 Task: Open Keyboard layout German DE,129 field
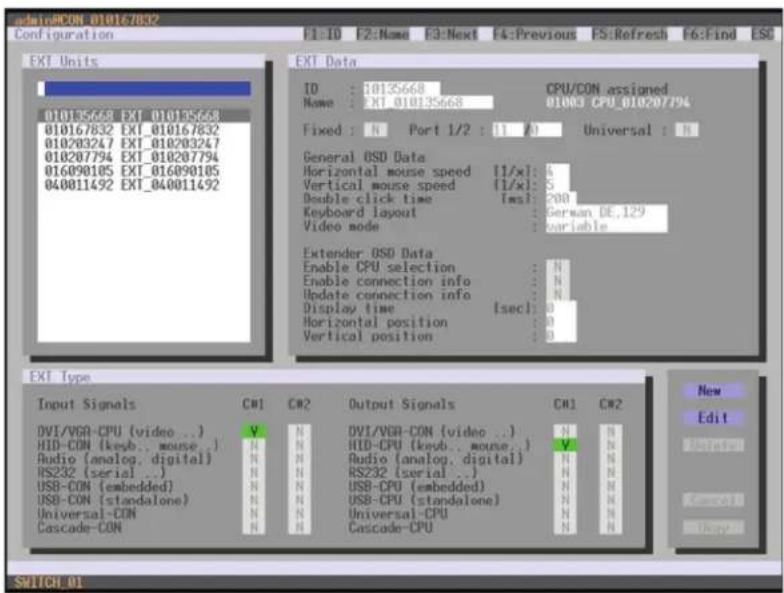pos(606,212)
